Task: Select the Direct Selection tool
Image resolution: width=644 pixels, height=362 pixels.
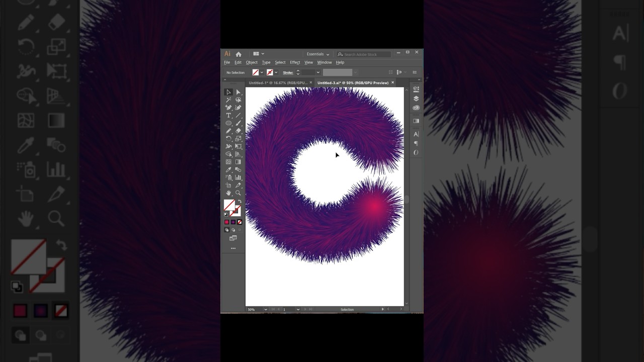Action: [x=238, y=92]
